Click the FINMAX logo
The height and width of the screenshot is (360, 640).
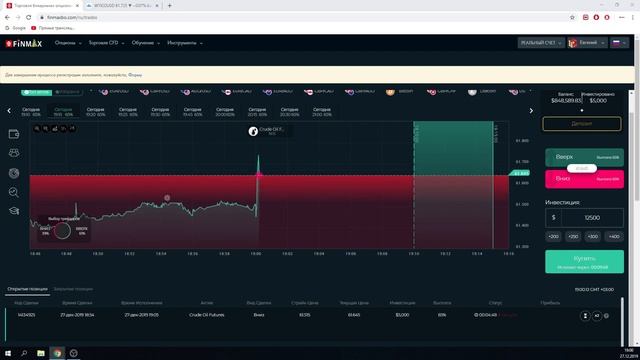coord(24,43)
